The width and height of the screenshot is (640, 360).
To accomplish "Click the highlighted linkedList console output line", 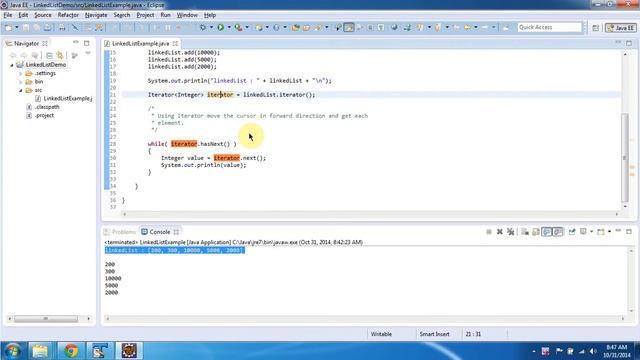I will tap(175, 250).
